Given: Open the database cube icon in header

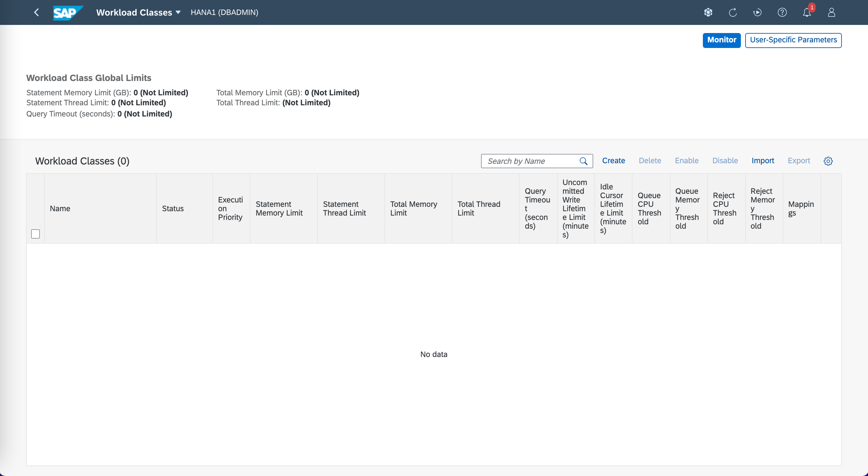Looking at the screenshot, I should click(x=708, y=12).
